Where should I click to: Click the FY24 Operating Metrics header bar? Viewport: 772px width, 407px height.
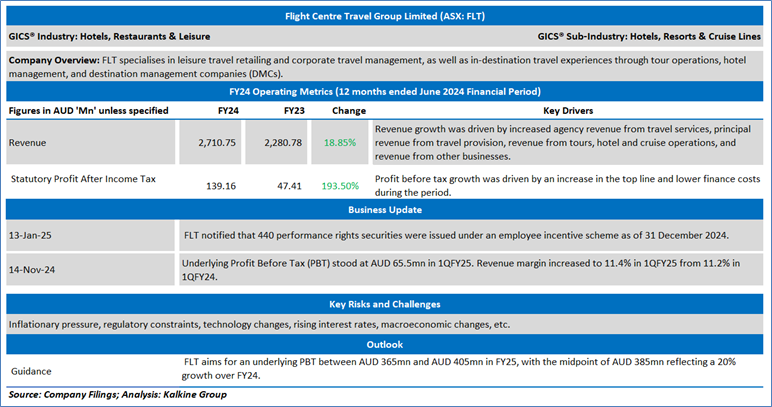pos(385,92)
